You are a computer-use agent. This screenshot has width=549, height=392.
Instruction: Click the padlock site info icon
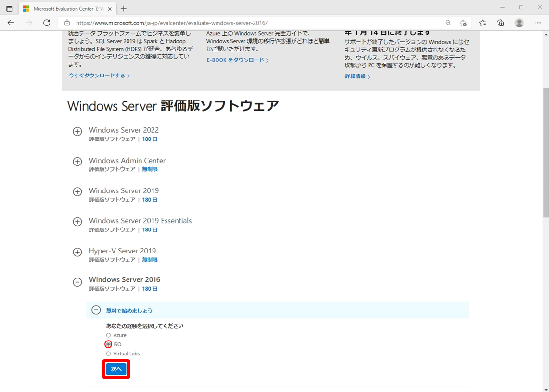coord(67,23)
